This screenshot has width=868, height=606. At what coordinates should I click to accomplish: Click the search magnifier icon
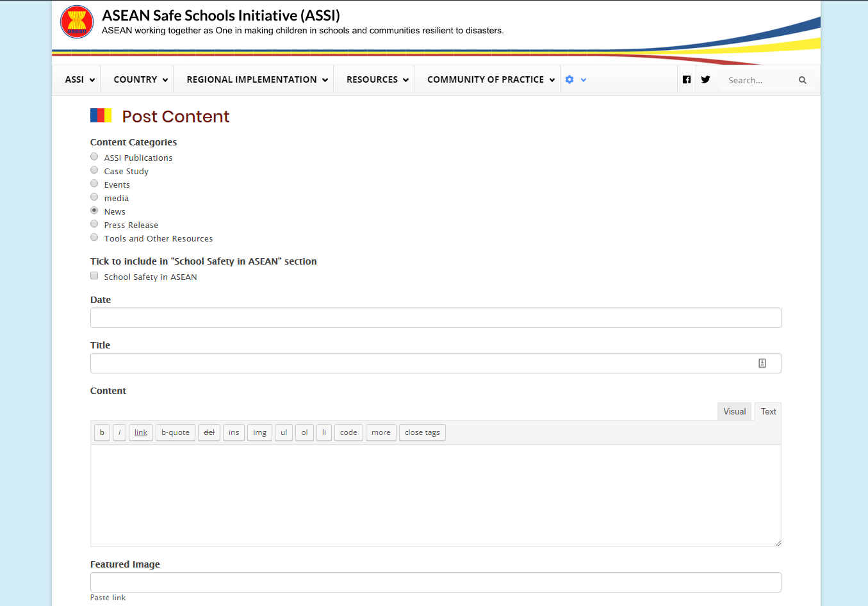point(803,80)
